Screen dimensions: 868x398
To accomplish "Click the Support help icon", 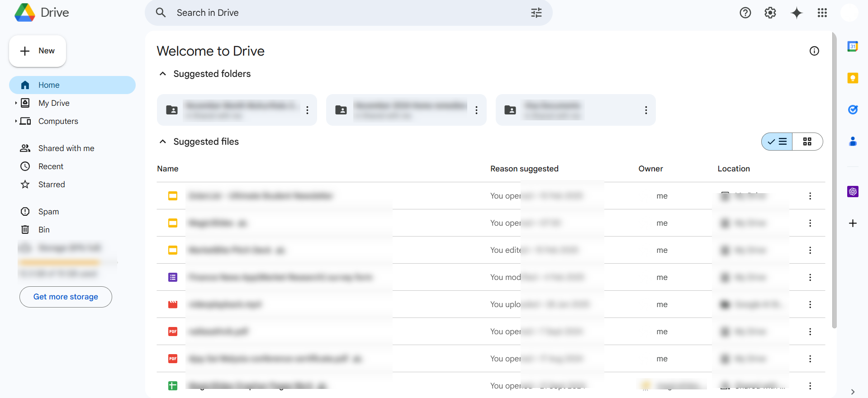I will 745,13.
